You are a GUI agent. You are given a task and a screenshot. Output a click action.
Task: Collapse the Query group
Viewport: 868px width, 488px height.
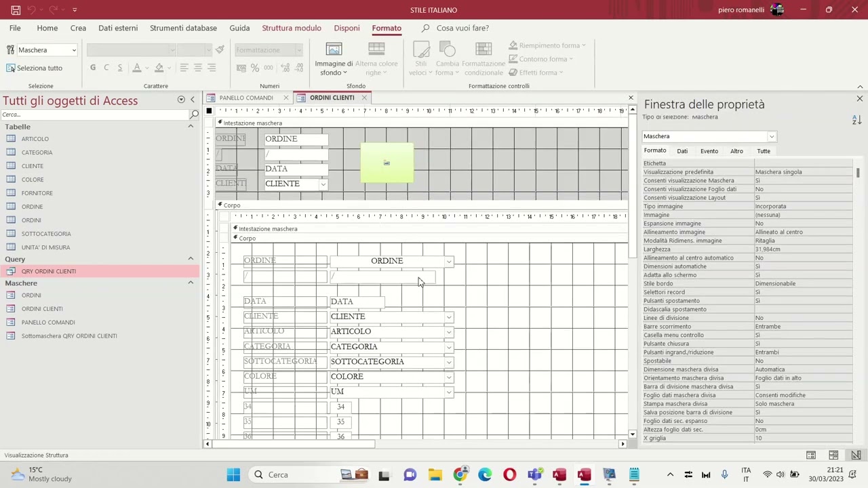point(191,259)
